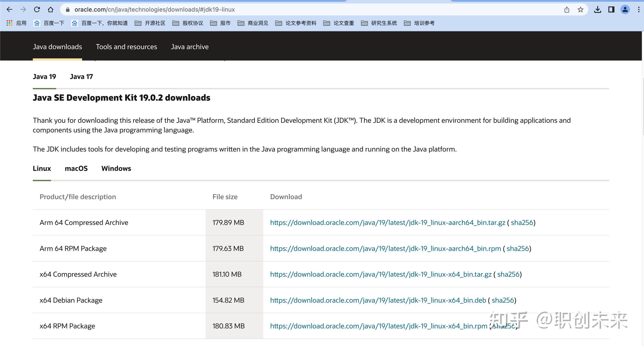This screenshot has width=644, height=346.
Task: Select the Windows platform tab
Action: [x=116, y=168]
